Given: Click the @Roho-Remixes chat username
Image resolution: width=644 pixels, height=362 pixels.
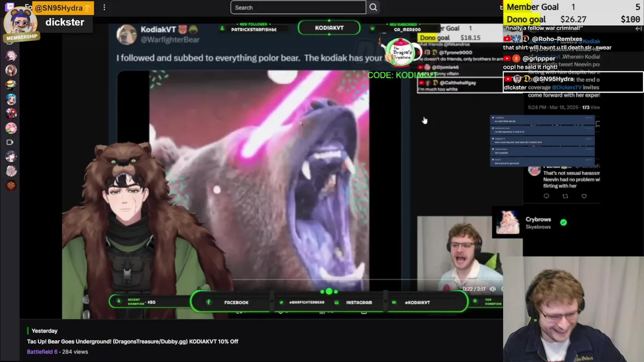Looking at the screenshot, I should coord(557,39).
